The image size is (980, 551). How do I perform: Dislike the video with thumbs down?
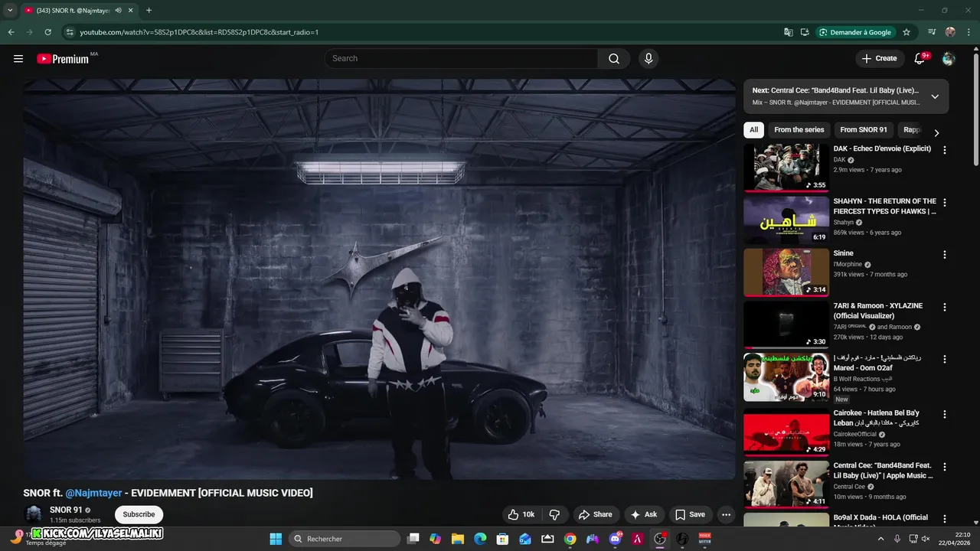(555, 514)
